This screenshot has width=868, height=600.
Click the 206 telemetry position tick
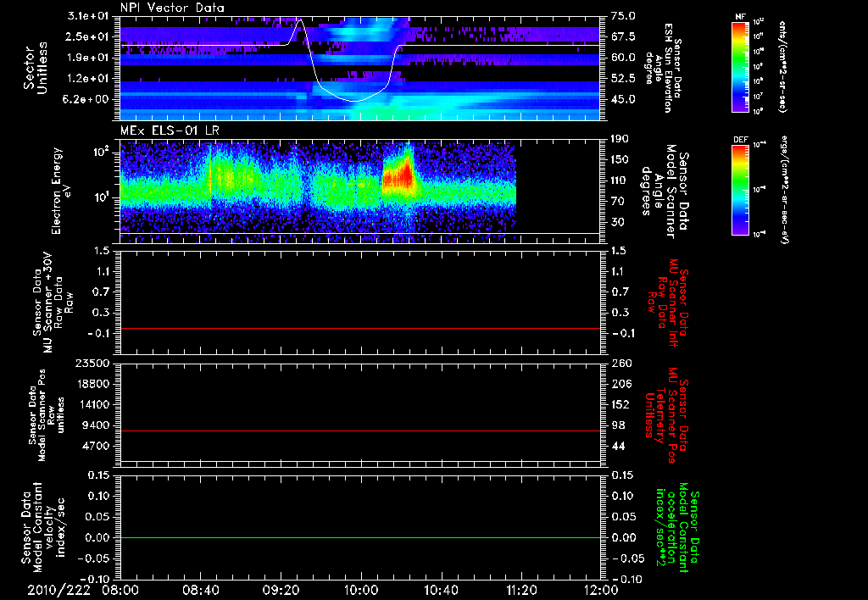(622, 384)
